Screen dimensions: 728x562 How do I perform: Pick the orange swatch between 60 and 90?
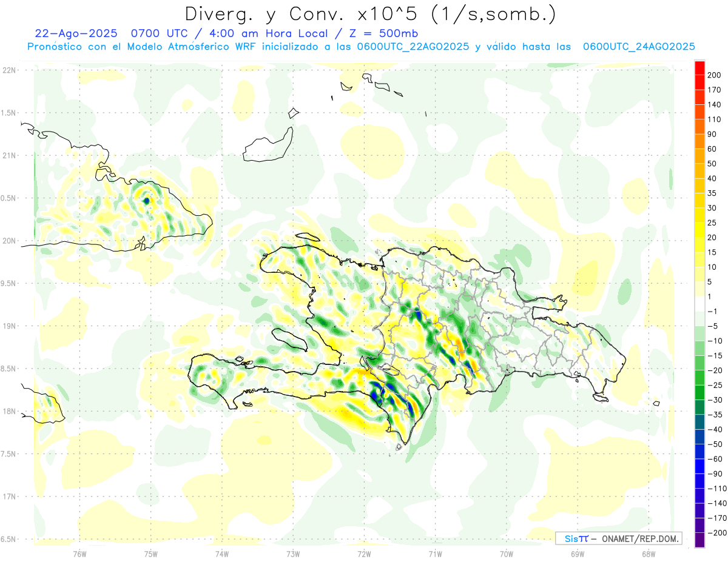pos(699,142)
